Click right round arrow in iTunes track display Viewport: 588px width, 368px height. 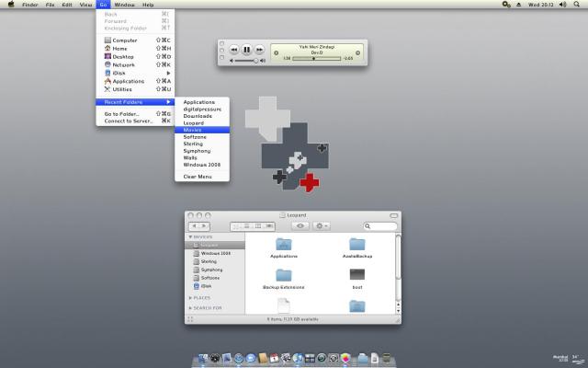point(357,53)
